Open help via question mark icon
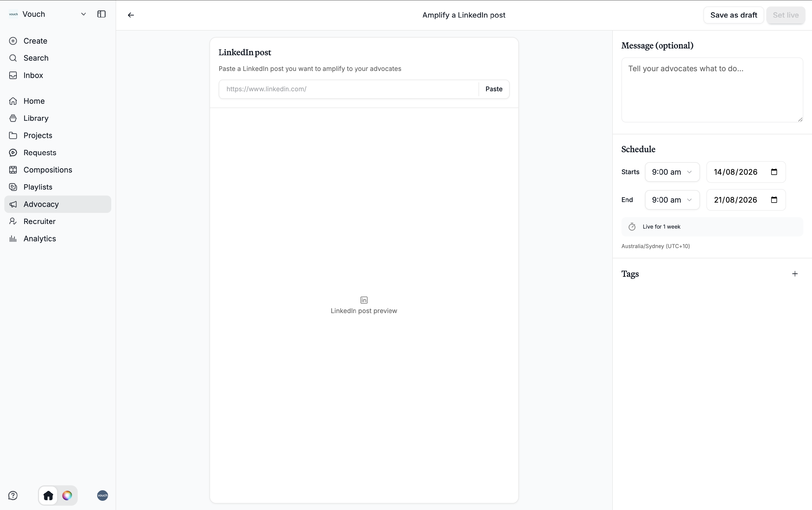Viewport: 812px width, 510px height. (x=13, y=495)
